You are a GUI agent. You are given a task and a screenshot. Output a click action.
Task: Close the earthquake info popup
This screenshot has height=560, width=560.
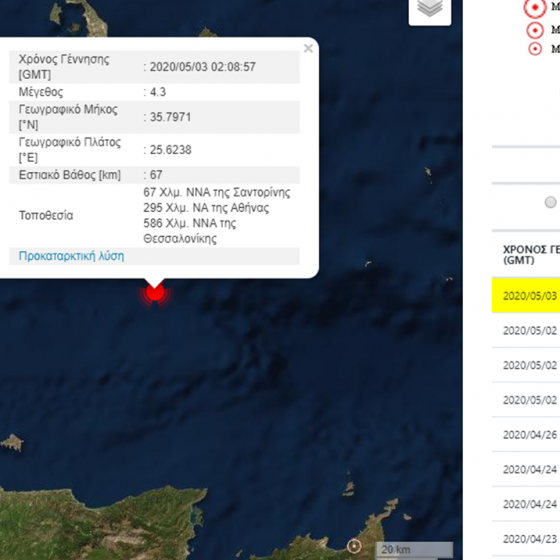point(308,48)
